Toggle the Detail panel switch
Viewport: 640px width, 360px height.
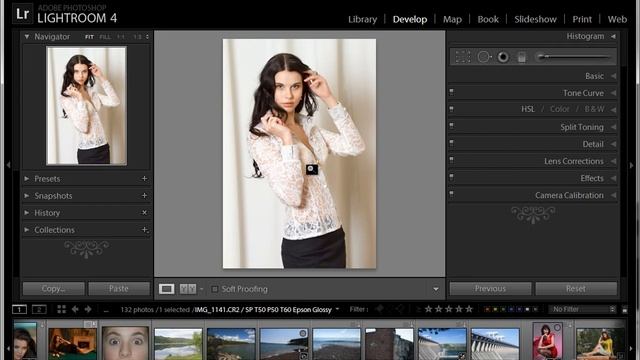(x=451, y=143)
